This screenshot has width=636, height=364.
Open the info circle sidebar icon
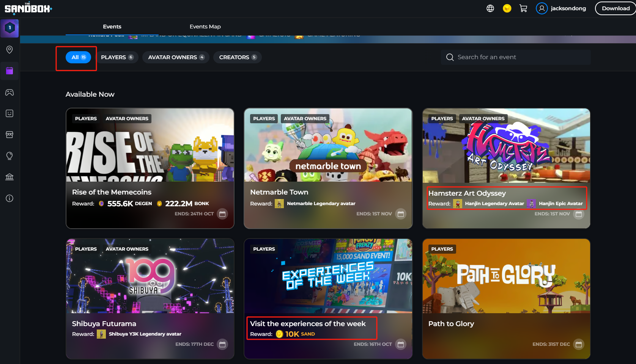click(9, 198)
